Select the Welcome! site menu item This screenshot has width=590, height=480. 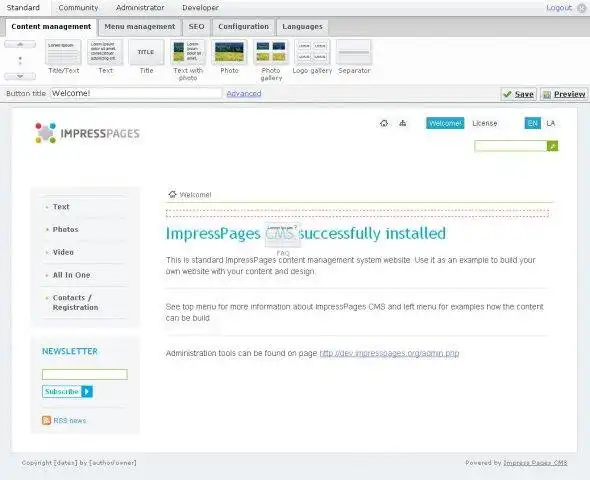coord(445,123)
